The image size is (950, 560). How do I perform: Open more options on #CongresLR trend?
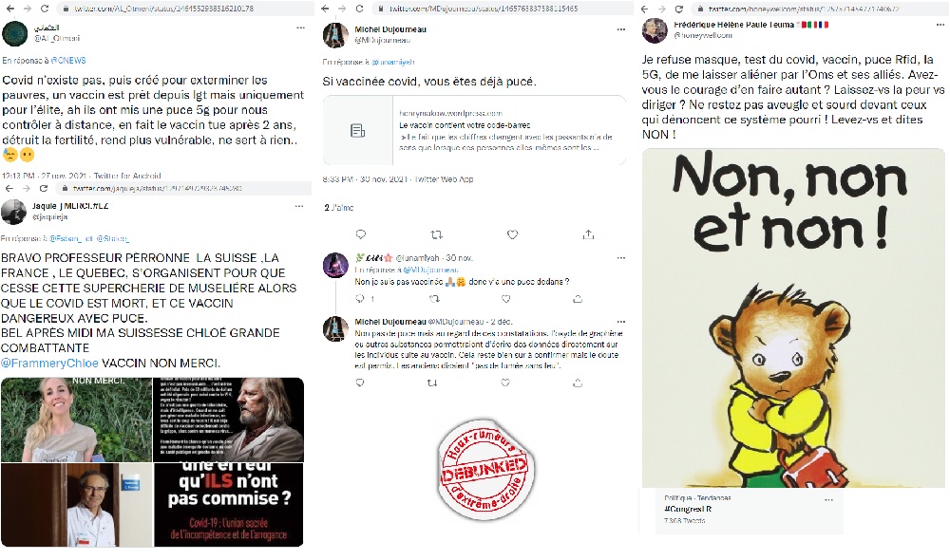coord(828,500)
